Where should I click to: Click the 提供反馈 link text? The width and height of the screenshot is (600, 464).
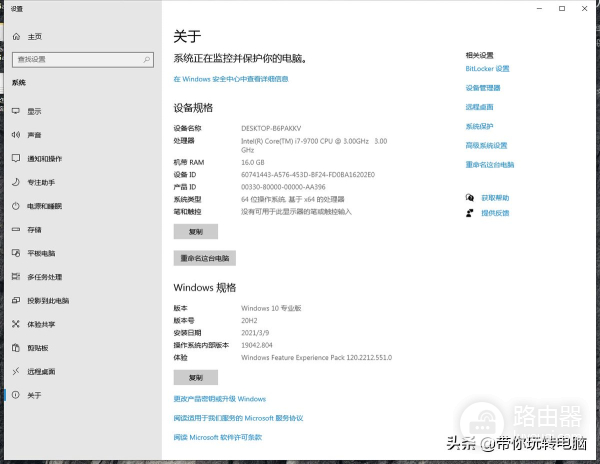click(x=495, y=213)
